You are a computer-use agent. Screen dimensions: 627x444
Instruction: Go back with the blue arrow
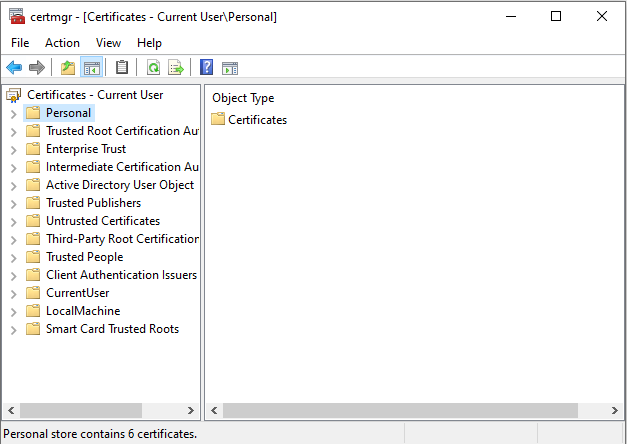[x=14, y=68]
